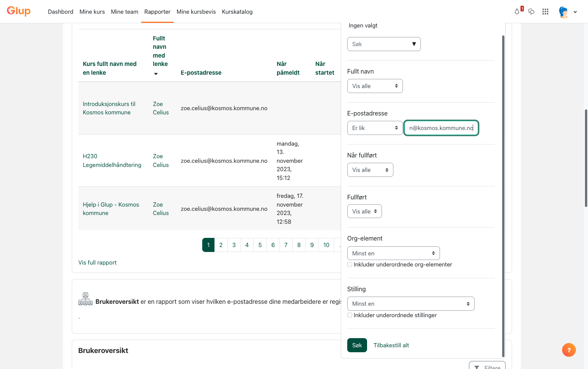This screenshot has width=588, height=369.
Task: Sort by Fullt navn med lenke arrow
Action: tap(156, 74)
